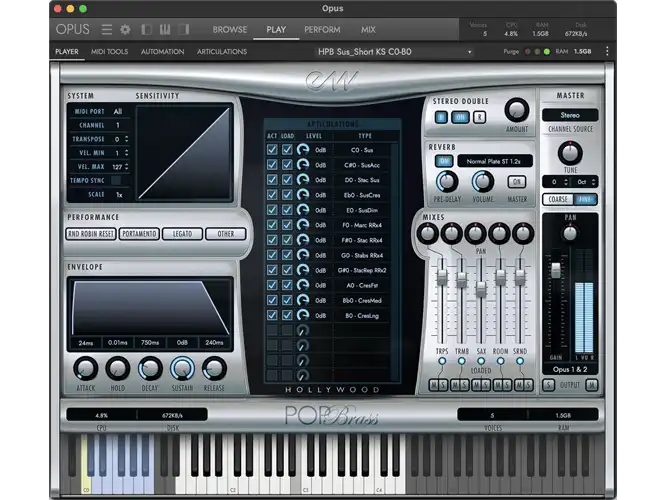Image resolution: width=667 pixels, height=500 pixels.
Task: Open the HPB Sus_Short KS instrument dropdown
Action: (x=394, y=52)
